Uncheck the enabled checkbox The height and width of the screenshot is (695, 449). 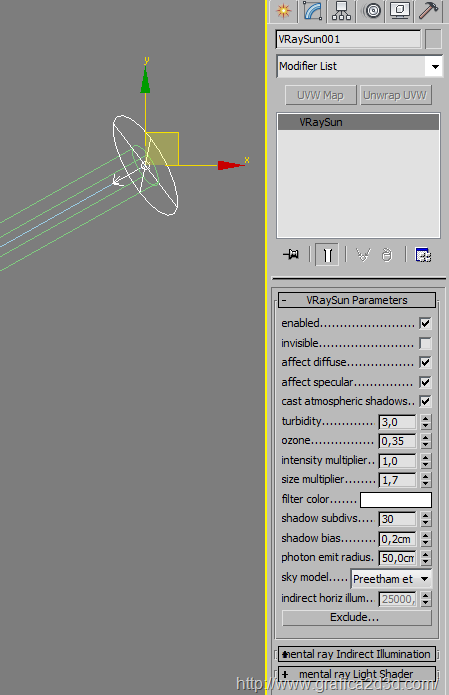coord(425,323)
